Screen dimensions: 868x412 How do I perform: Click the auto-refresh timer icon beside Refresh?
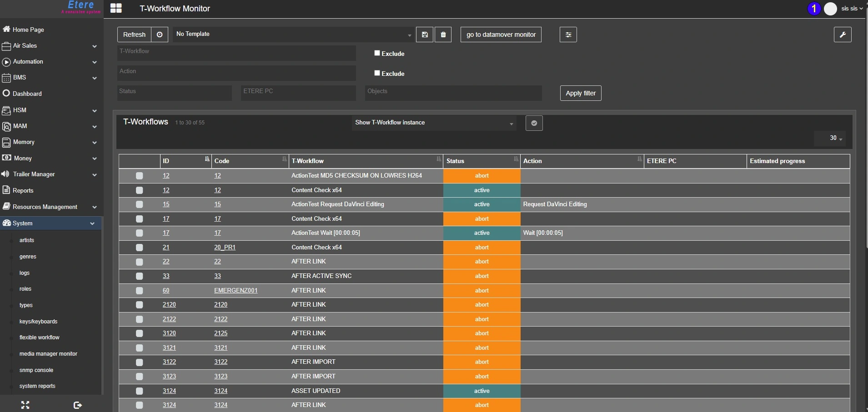pyautogui.click(x=160, y=35)
